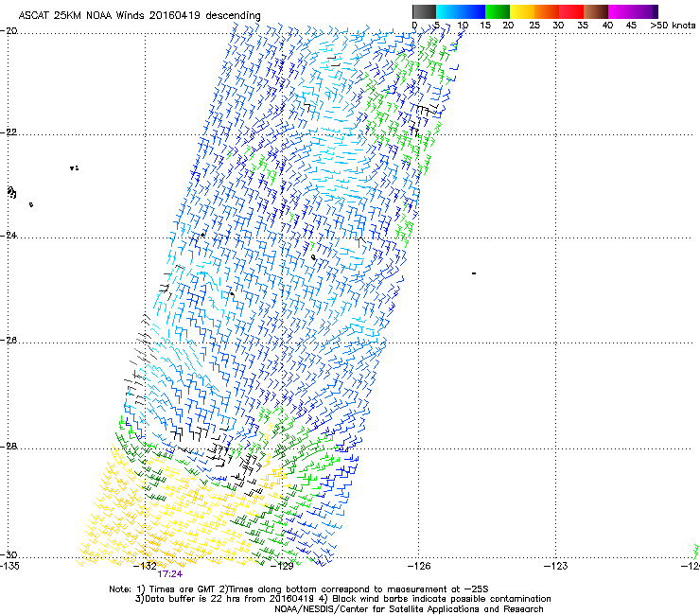The width and height of the screenshot is (700, 615).
Task: Click the latitude axis label '-20'
Action: [x=9, y=31]
